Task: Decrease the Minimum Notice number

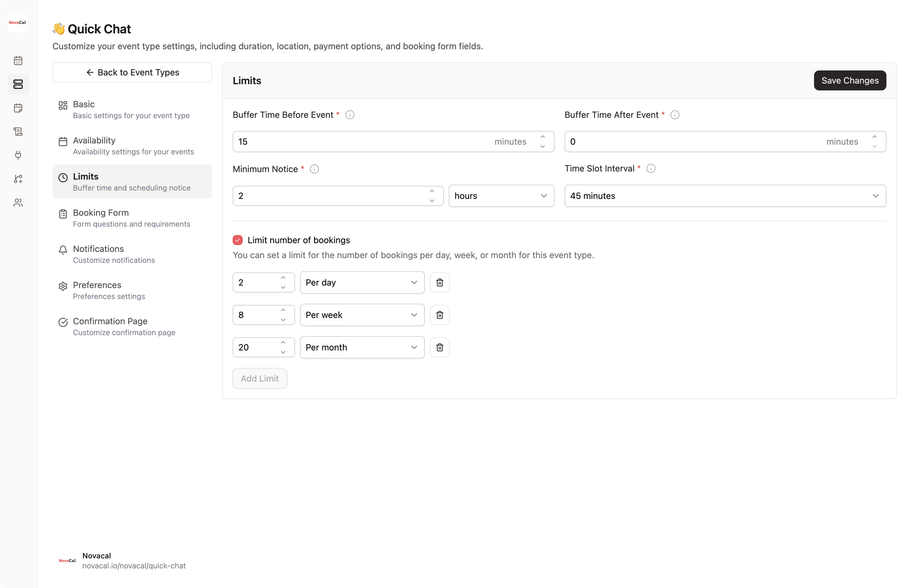Action: point(432,201)
